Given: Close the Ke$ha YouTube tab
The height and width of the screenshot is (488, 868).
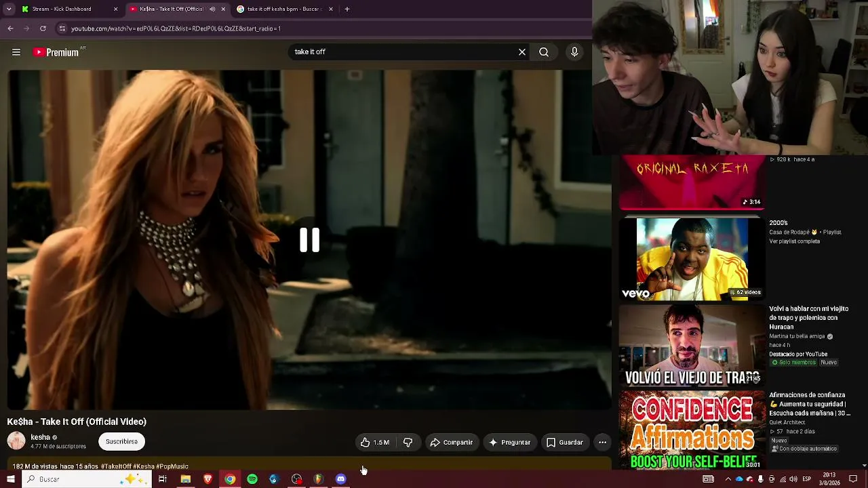Looking at the screenshot, I should click(x=223, y=9).
